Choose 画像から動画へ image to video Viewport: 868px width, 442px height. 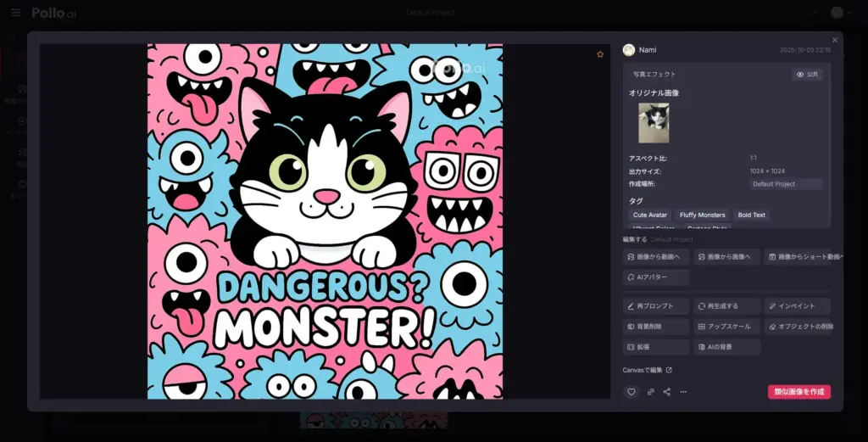[655, 256]
